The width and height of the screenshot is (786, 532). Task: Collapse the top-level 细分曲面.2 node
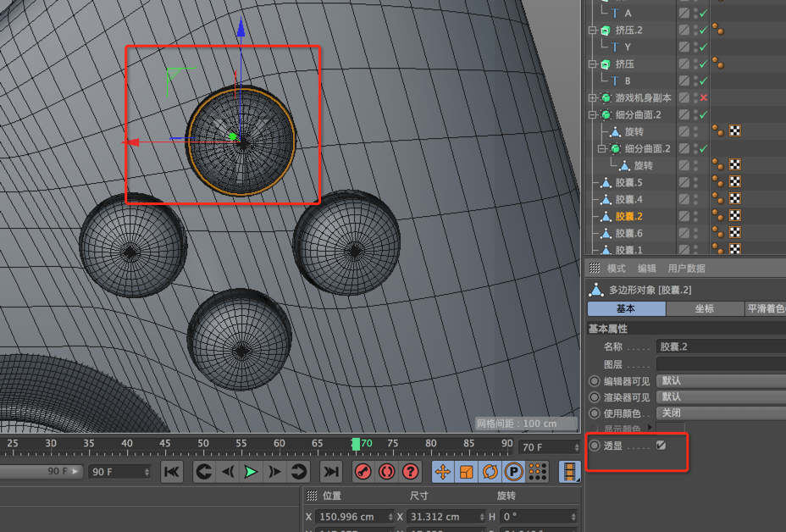pos(593,115)
